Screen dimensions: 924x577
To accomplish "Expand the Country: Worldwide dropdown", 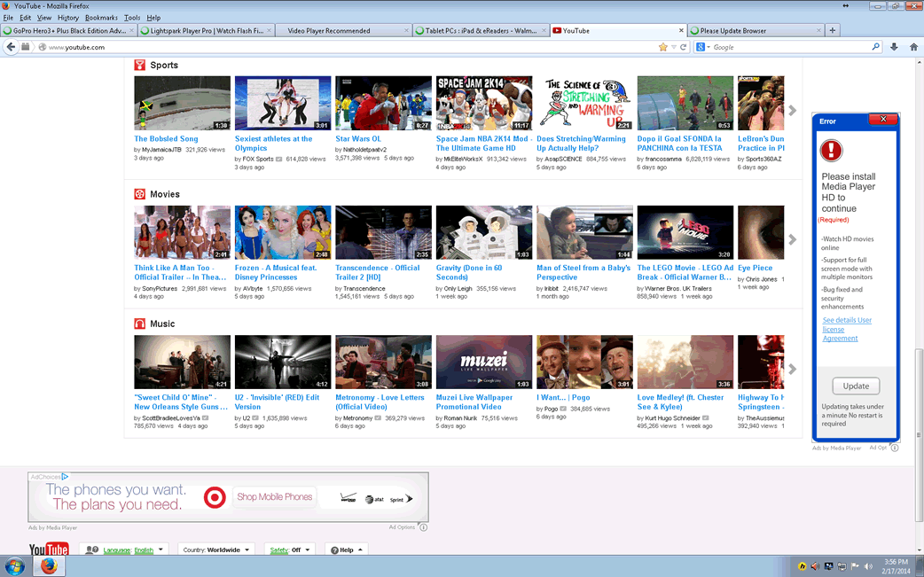I will coord(216,550).
